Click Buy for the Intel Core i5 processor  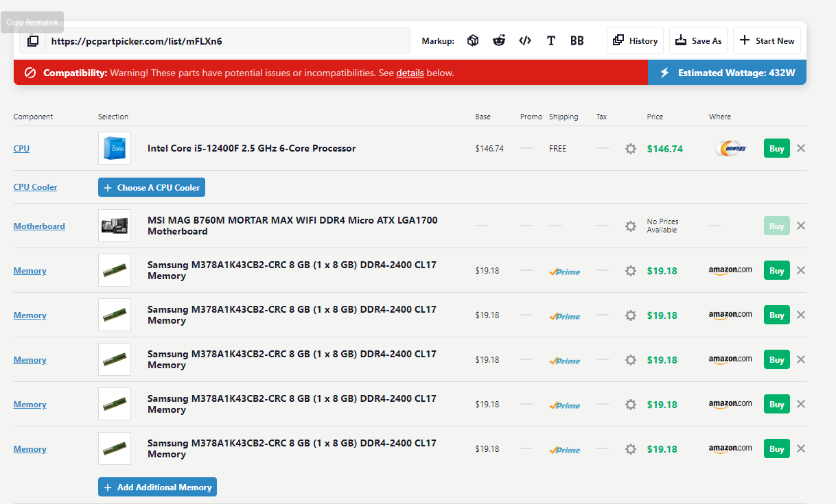[777, 148]
